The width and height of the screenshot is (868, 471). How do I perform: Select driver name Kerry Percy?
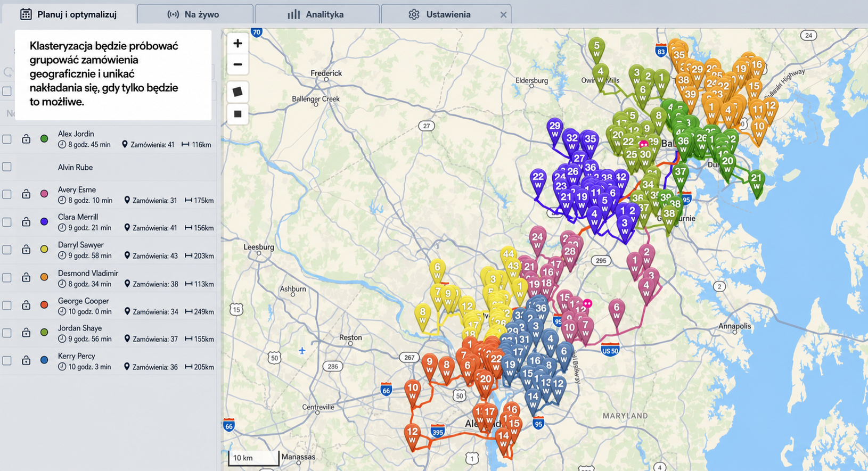click(76, 356)
